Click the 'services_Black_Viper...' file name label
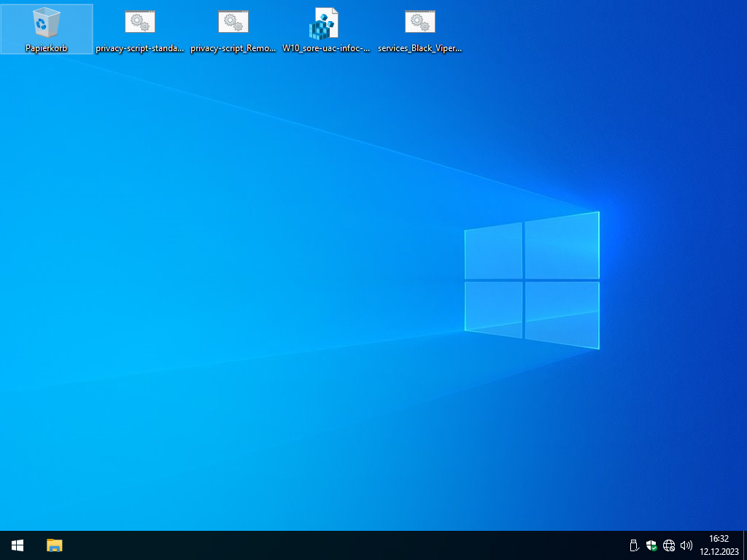The image size is (747, 560). tap(419, 48)
